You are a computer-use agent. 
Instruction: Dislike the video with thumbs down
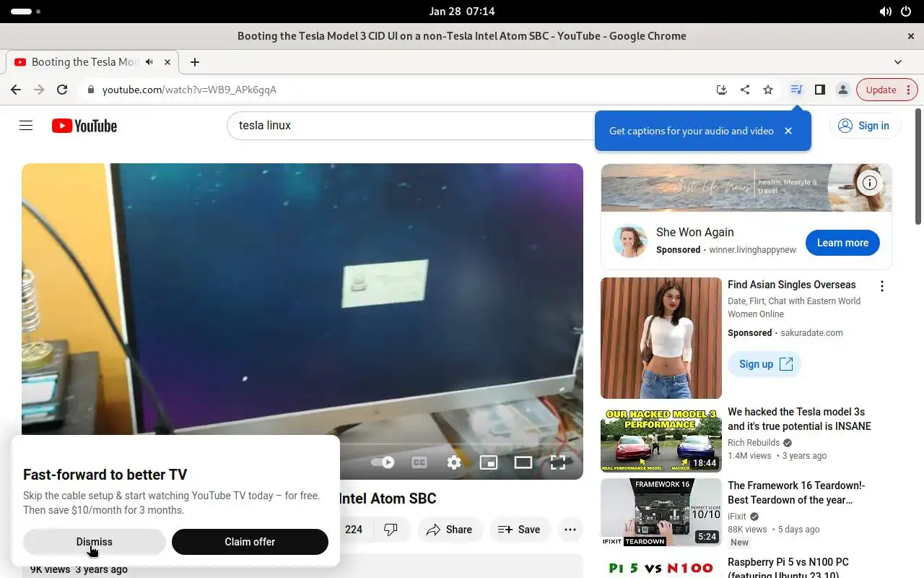391,530
